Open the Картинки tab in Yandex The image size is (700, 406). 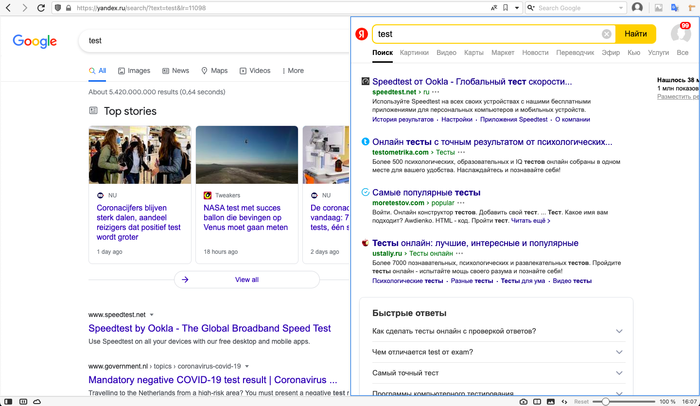click(414, 52)
